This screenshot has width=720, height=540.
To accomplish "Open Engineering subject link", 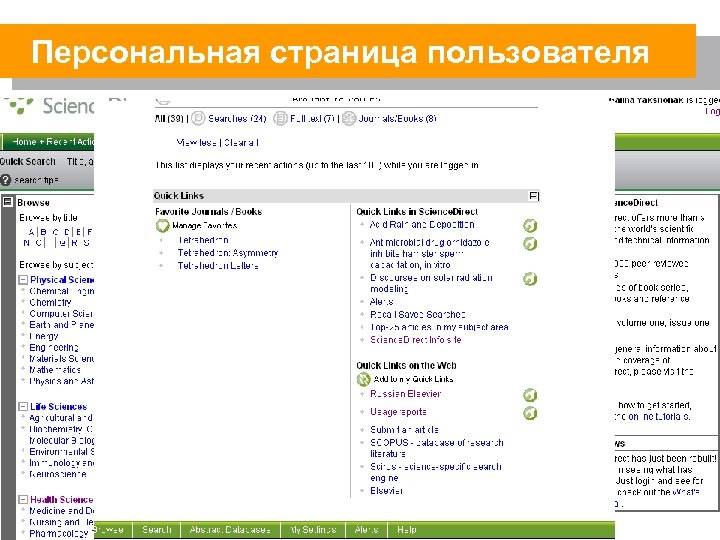I will pyautogui.click(x=54, y=348).
